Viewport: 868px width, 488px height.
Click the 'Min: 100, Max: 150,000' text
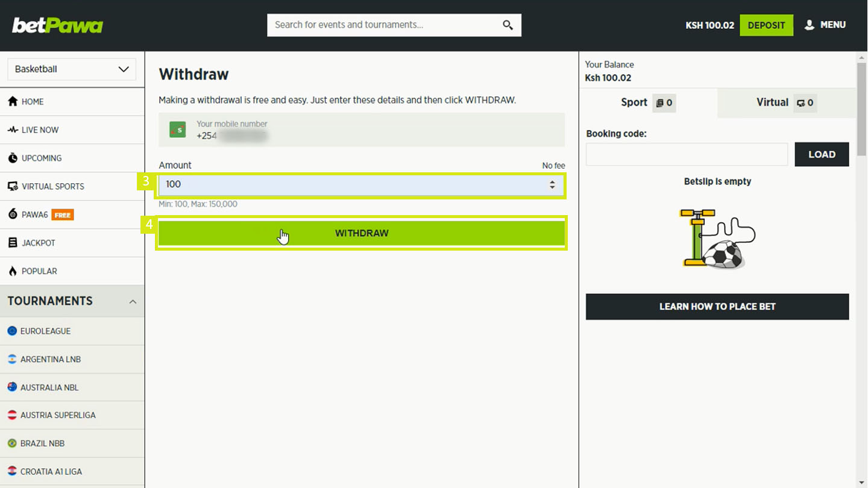[198, 204]
